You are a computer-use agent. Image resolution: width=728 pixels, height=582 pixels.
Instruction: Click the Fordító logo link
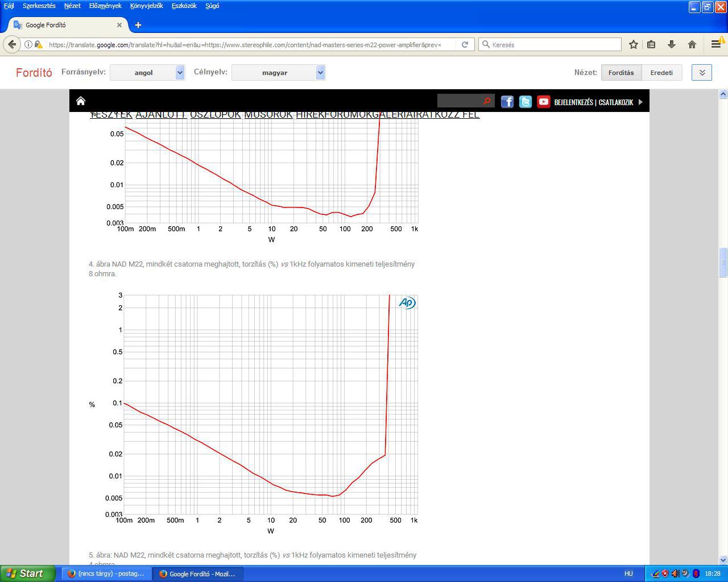[34, 72]
